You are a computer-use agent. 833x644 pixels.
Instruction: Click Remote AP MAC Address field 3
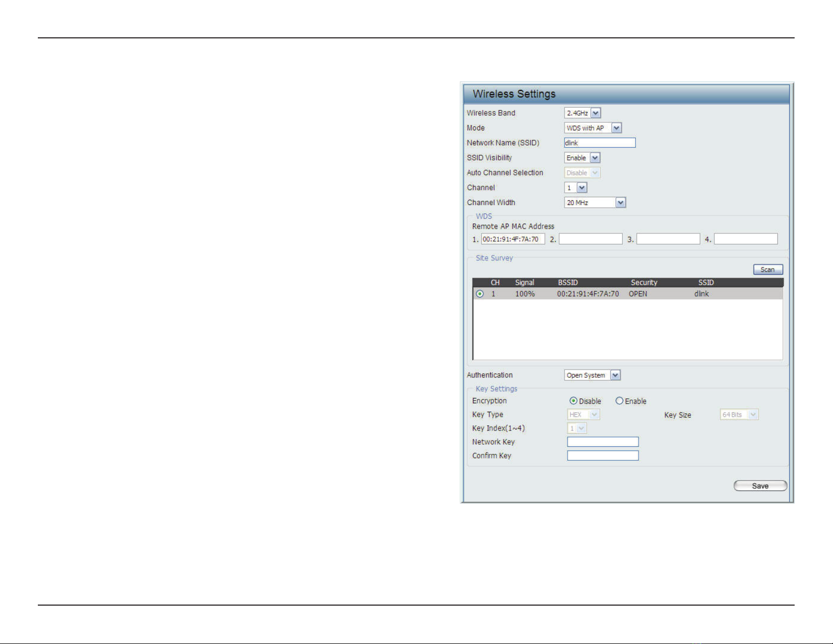pos(668,239)
